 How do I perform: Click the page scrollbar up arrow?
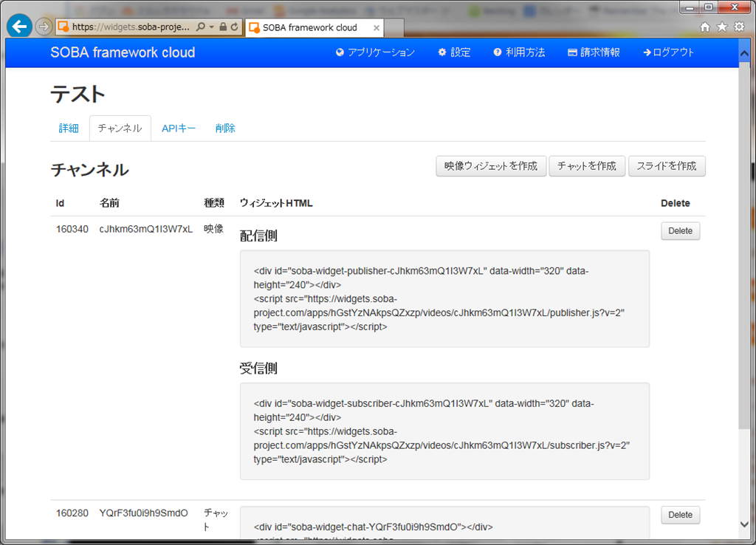point(744,53)
